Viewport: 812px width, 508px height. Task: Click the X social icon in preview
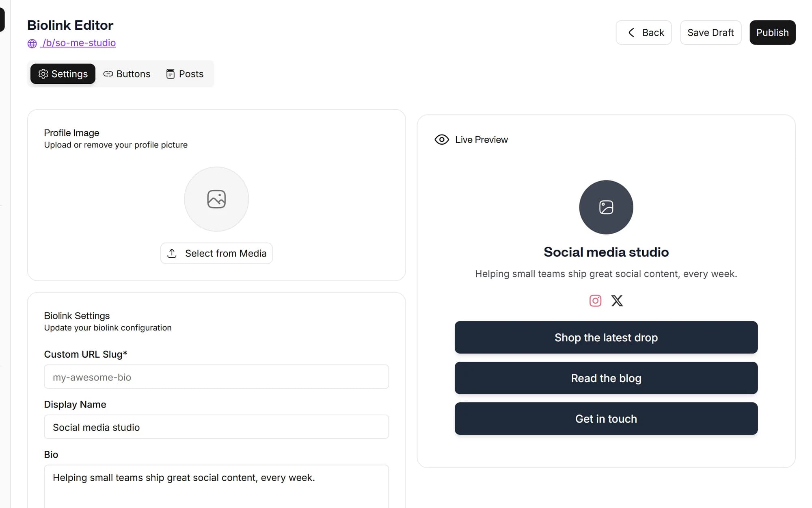click(x=617, y=301)
